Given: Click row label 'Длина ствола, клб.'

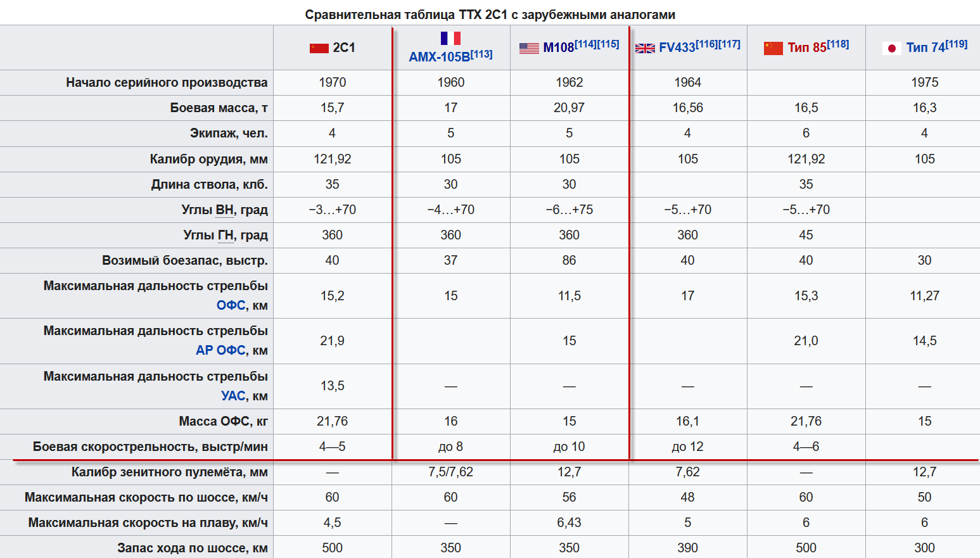Looking at the screenshot, I should [209, 184].
